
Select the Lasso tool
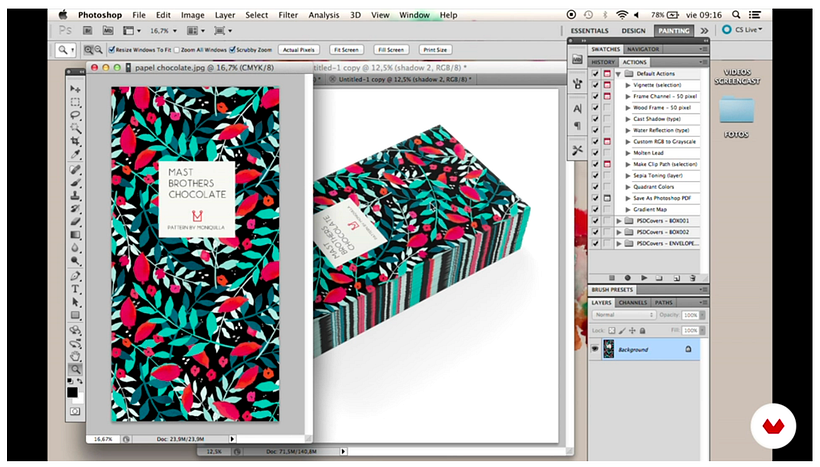click(75, 115)
